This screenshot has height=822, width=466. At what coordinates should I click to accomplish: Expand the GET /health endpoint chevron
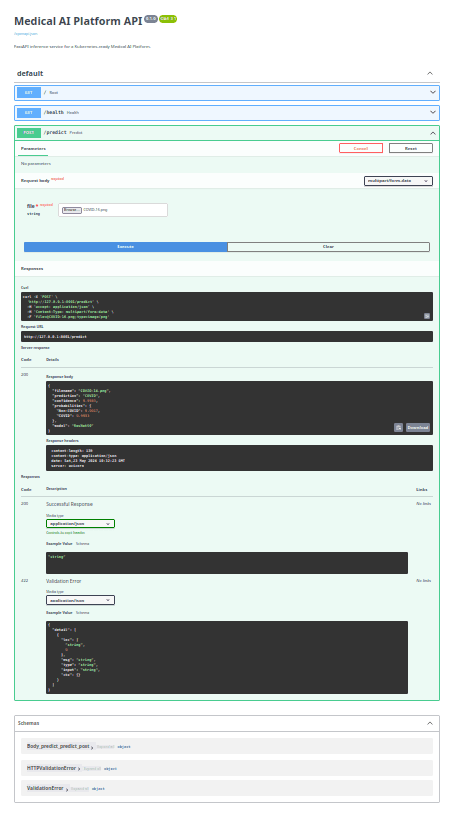click(433, 112)
